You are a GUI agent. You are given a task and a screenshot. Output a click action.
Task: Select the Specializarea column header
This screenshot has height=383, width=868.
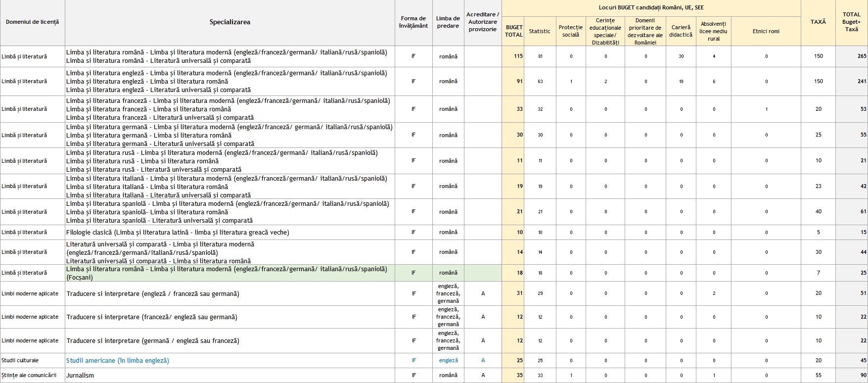pyautogui.click(x=230, y=22)
